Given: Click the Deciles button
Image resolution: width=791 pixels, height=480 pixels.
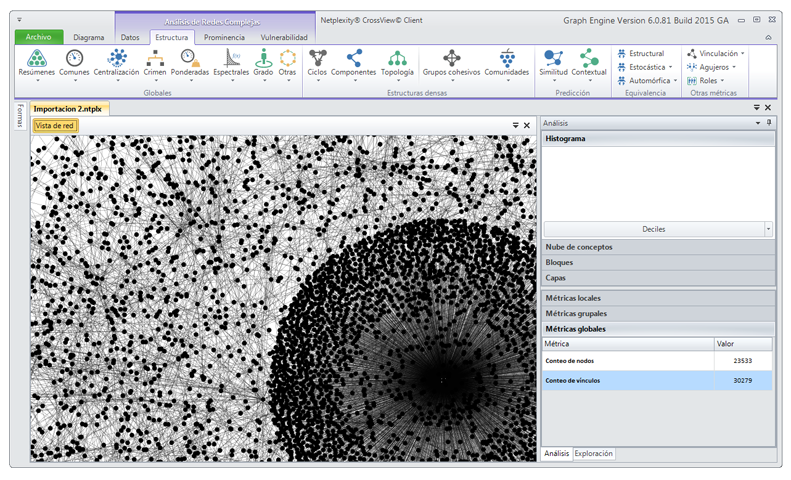Looking at the screenshot, I should tap(654, 229).
